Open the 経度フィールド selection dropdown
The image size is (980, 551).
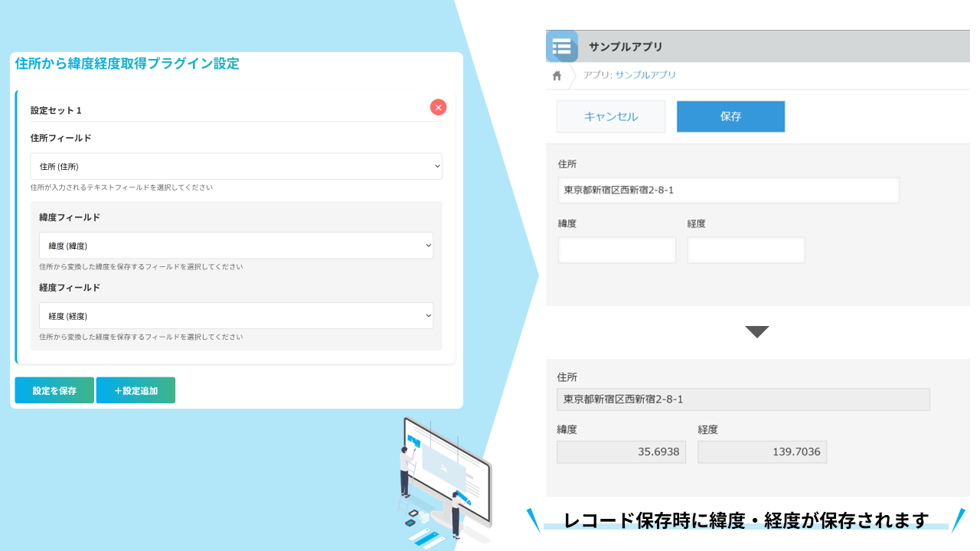tap(236, 315)
